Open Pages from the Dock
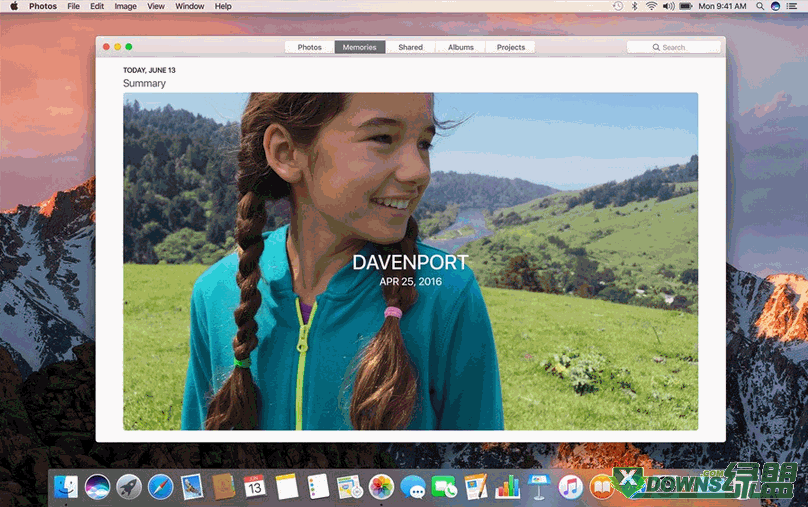The height and width of the screenshot is (507, 808). [x=476, y=486]
